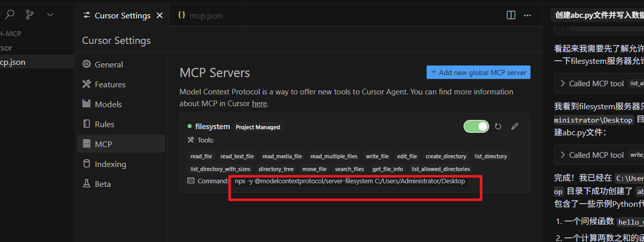Refresh the filesystem MCP server
Viewport: 644px width, 242px height.
point(498,126)
